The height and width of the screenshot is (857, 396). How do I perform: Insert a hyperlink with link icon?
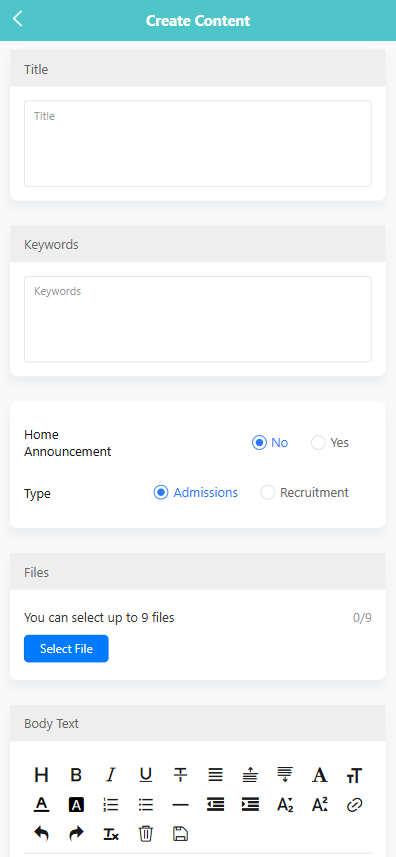[x=354, y=805]
